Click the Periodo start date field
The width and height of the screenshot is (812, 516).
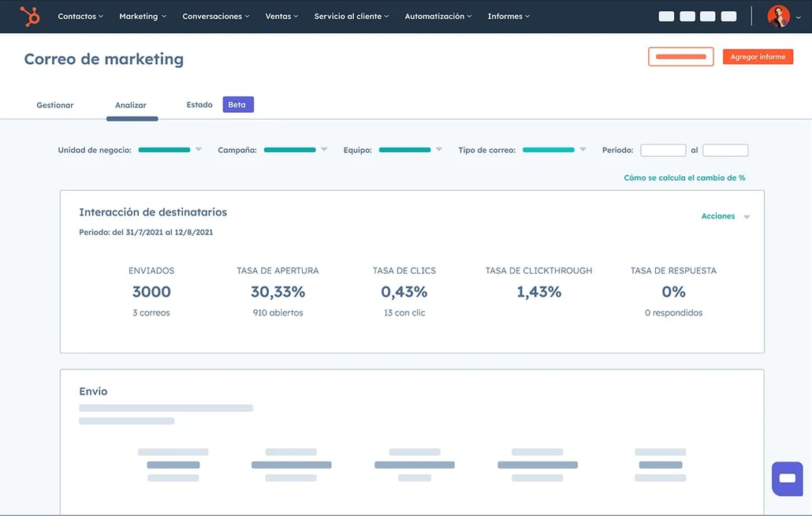(663, 150)
